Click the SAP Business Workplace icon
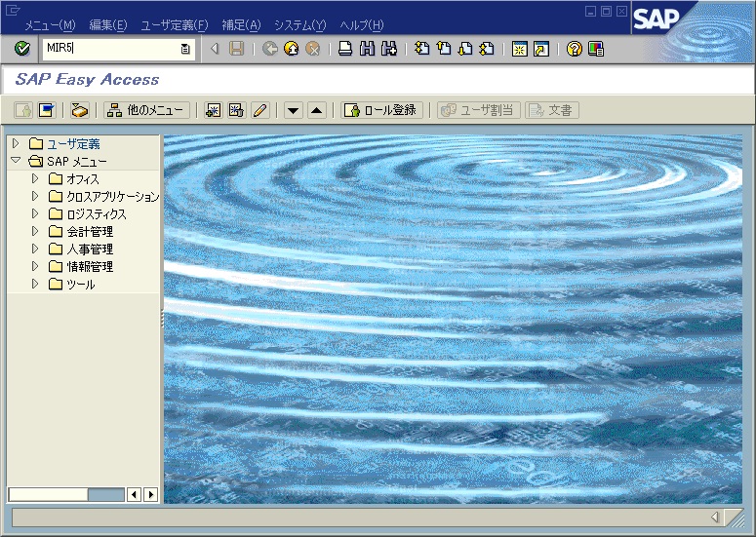 (x=80, y=110)
